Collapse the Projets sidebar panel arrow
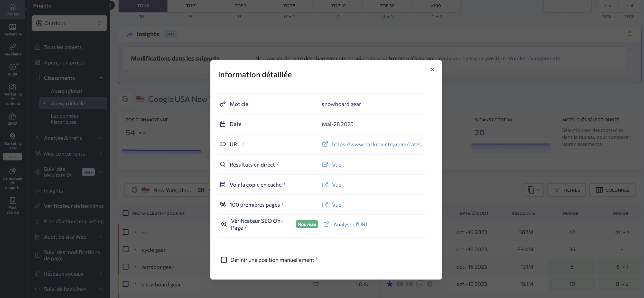Viewport: 644px width, 298px height. (x=110, y=5)
